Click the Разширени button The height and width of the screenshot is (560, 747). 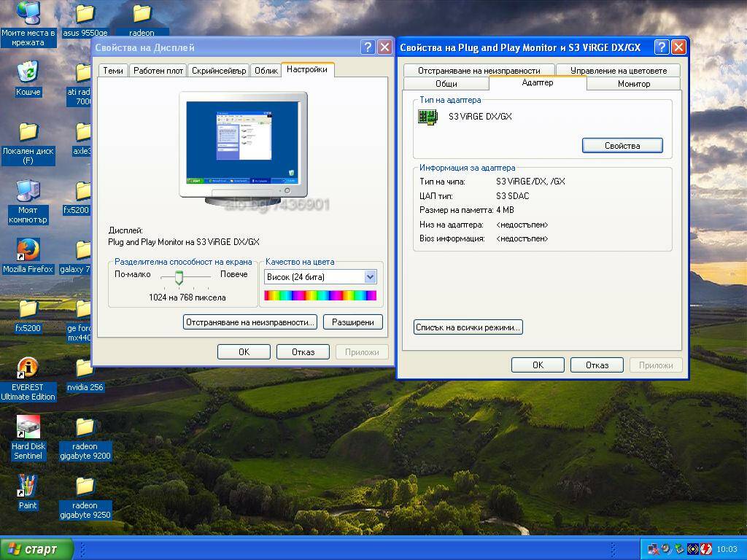pyautogui.click(x=352, y=322)
